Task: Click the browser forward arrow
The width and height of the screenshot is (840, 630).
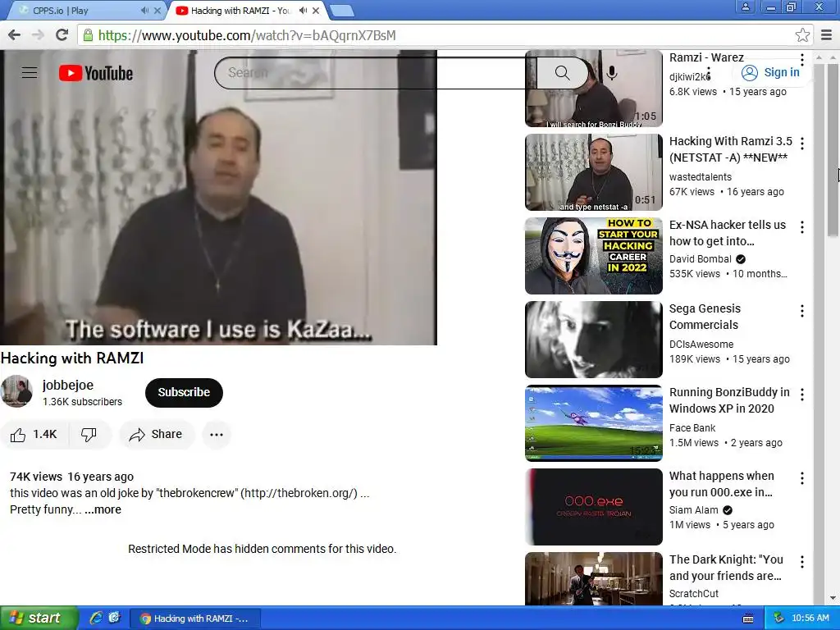Action: (38, 35)
